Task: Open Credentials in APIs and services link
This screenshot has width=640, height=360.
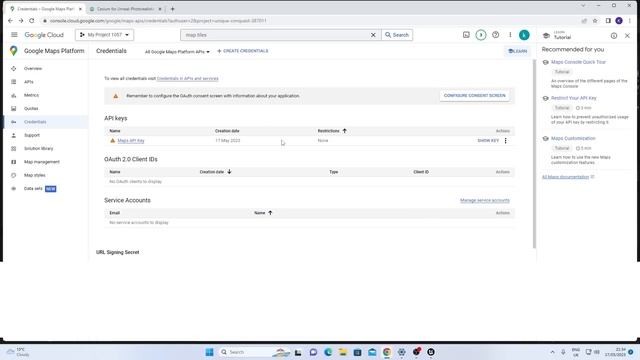Action: pos(187,78)
